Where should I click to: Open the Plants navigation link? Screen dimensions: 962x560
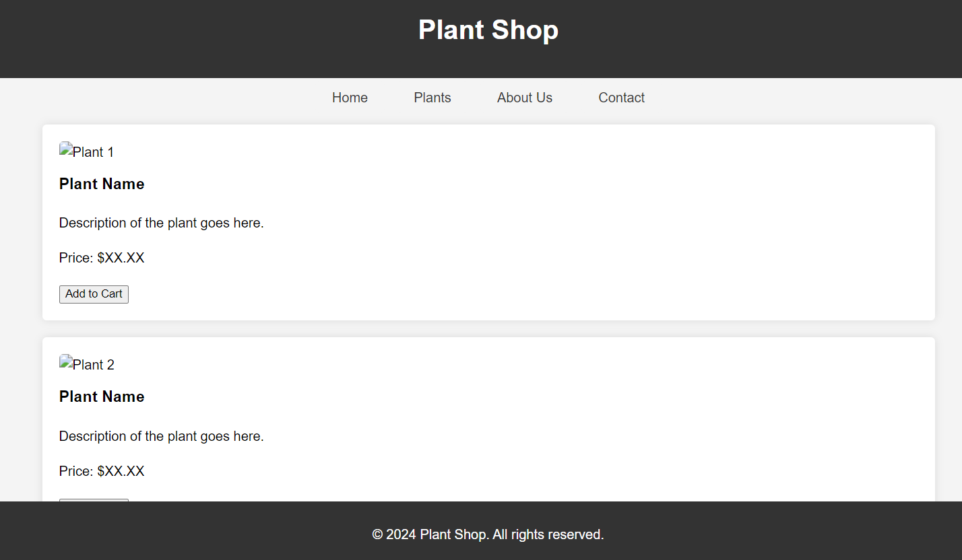coord(432,98)
